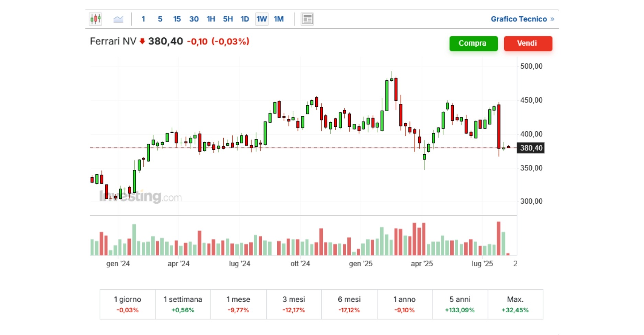
Task: Click the lug '25 date label
Action: coord(482,264)
